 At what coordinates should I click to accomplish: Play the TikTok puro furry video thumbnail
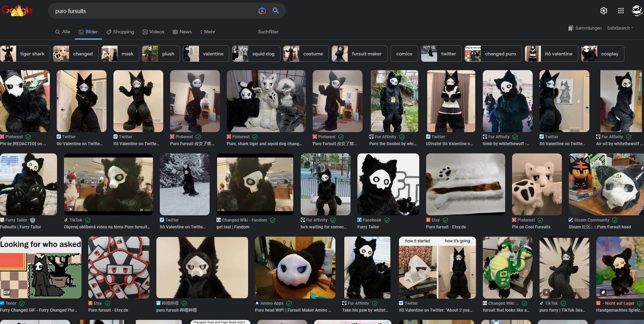[x=564, y=268]
